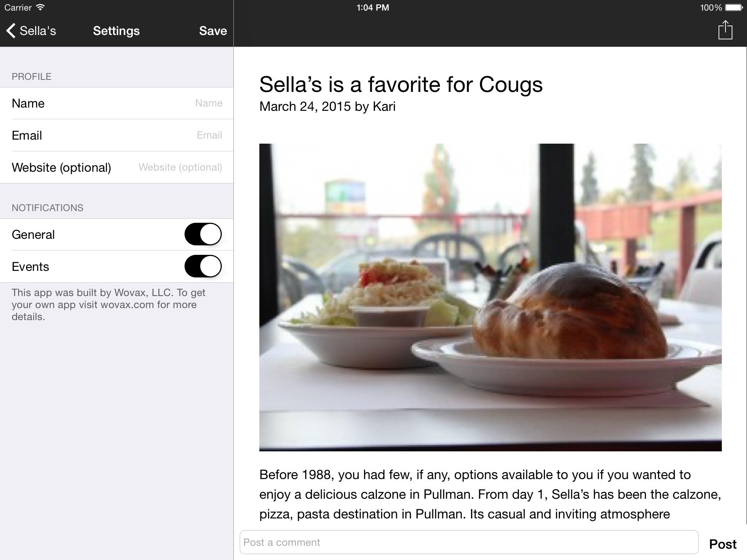
Task: Tap the NOTIFICATIONS section header
Action: click(x=47, y=208)
